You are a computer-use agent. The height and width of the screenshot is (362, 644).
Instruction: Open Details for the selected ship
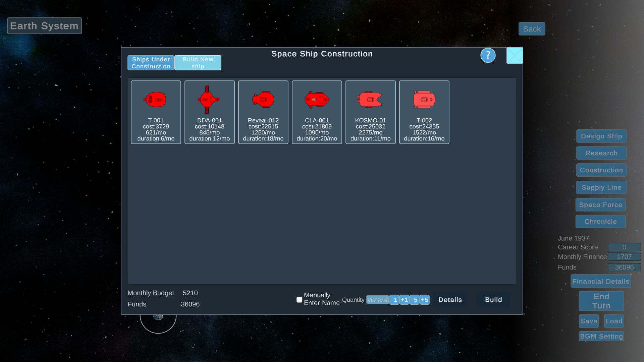coord(450,300)
